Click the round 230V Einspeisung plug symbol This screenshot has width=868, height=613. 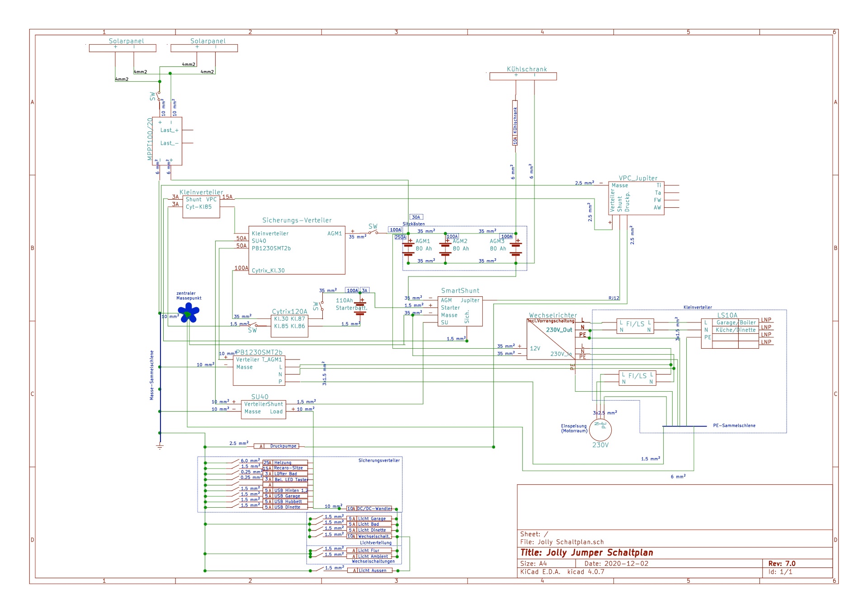pyautogui.click(x=600, y=430)
